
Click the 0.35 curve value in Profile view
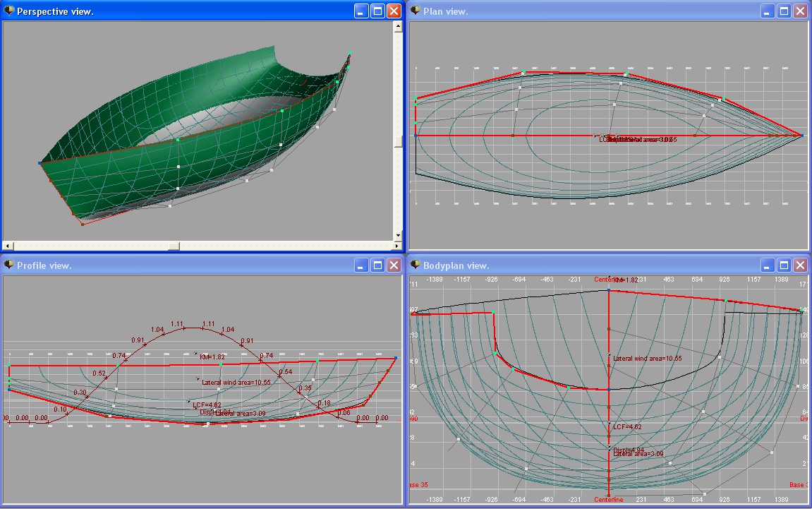click(305, 388)
